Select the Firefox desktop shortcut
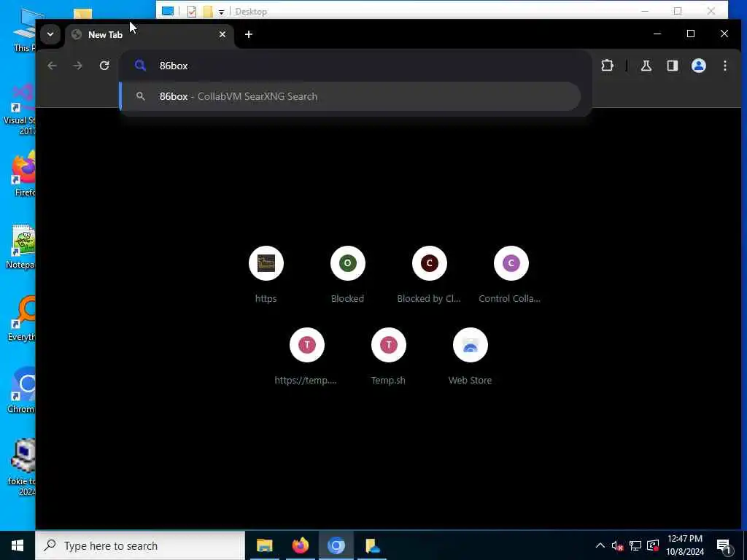This screenshot has width=747, height=560. tap(24, 174)
